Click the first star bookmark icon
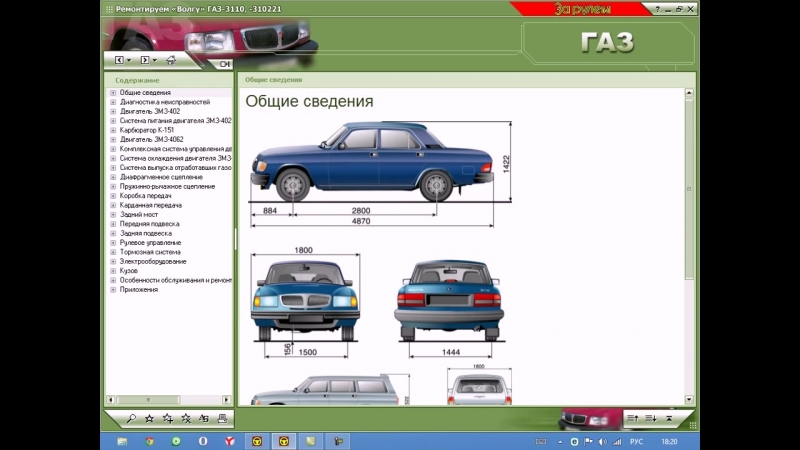 tap(149, 418)
